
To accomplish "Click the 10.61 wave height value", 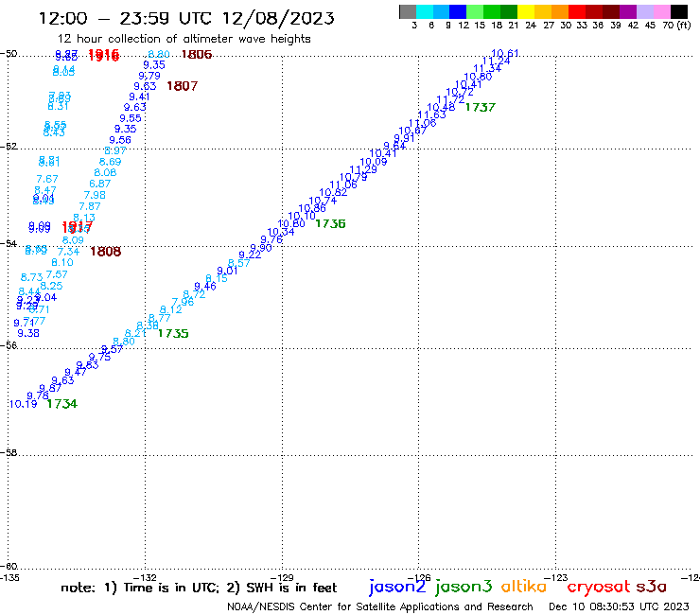I will pos(505,54).
